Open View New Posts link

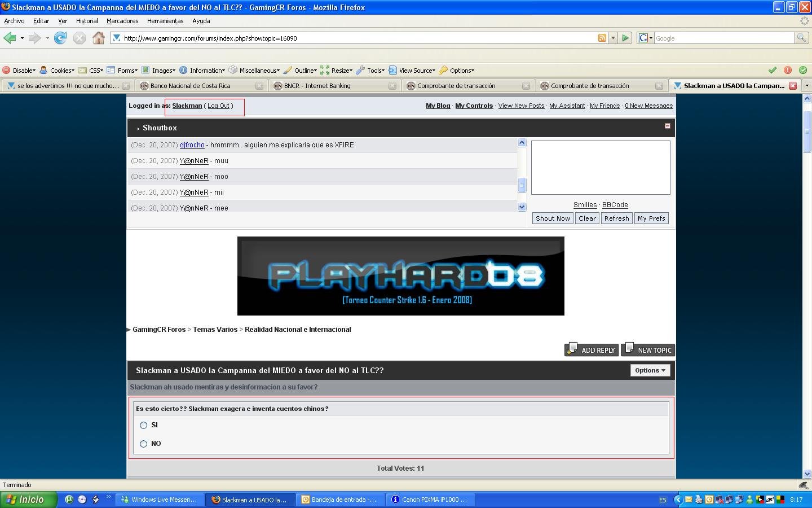coord(521,106)
